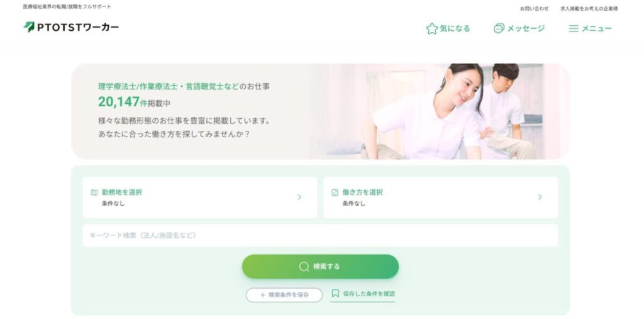Open the 勤務地を選択 selection panel

pyautogui.click(x=200, y=198)
